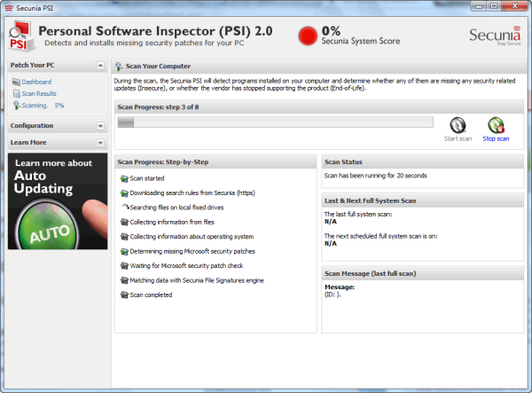Click the Last & Next Full System Scan heading
The height and width of the screenshot is (393, 532).
370,200
